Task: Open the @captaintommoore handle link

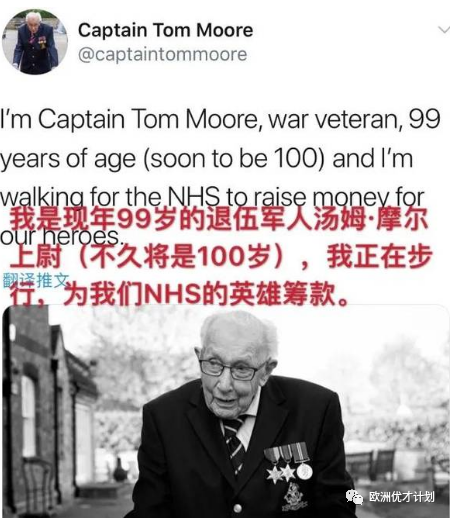Action: tap(163, 54)
